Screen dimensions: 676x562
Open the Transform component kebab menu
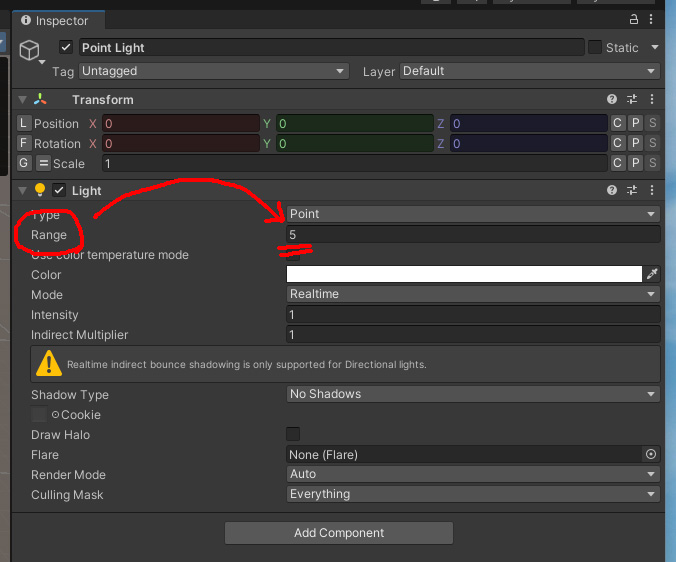pos(652,100)
